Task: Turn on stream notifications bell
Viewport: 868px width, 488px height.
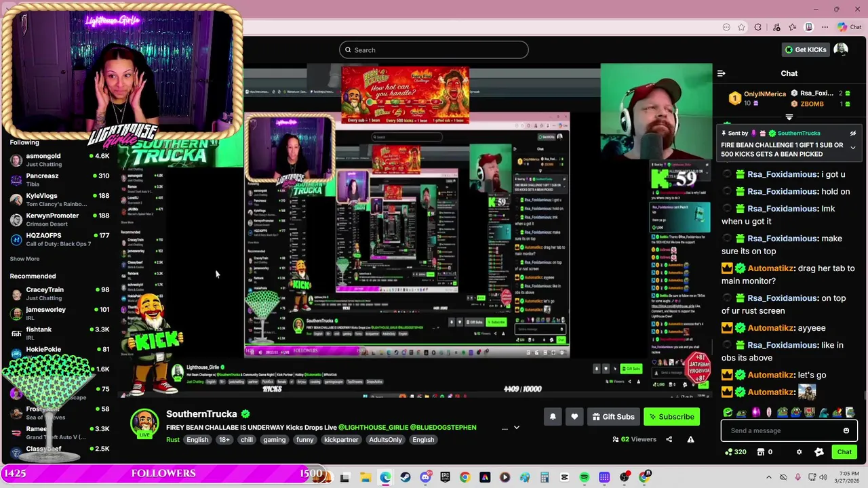Action: tap(553, 417)
